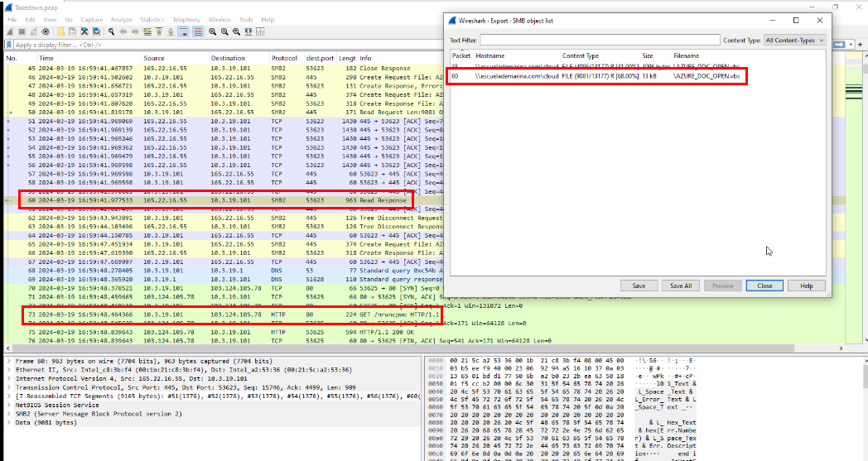Jump to the first packet icon

(x=159, y=32)
